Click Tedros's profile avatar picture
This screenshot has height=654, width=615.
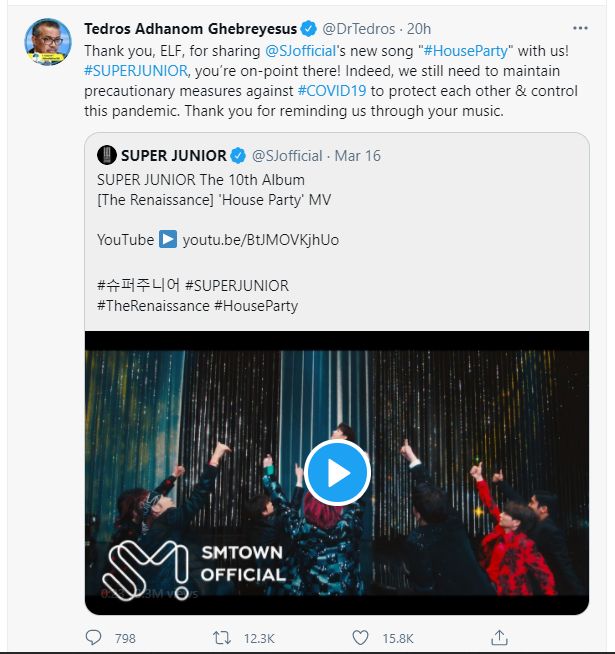47,43
